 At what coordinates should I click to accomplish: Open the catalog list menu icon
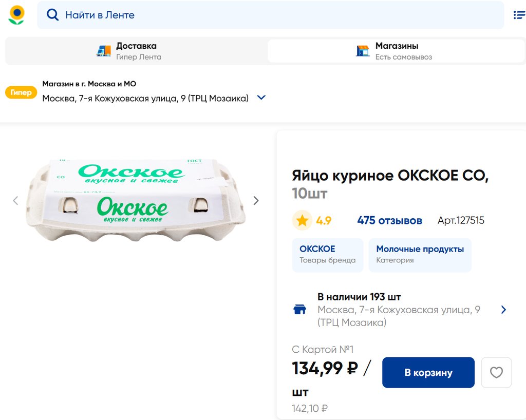coord(519,15)
